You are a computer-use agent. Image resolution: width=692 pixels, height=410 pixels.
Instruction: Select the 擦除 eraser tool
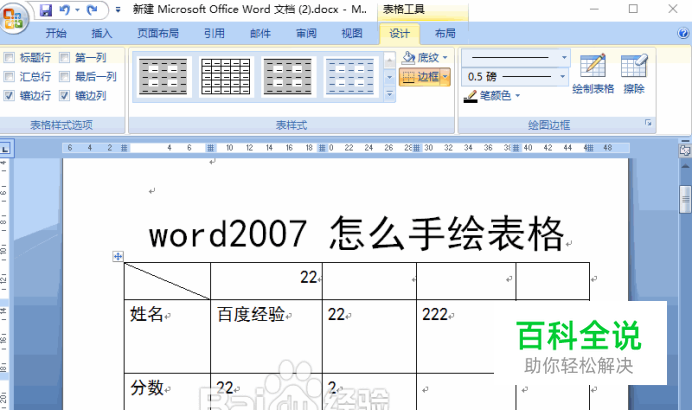(634, 74)
